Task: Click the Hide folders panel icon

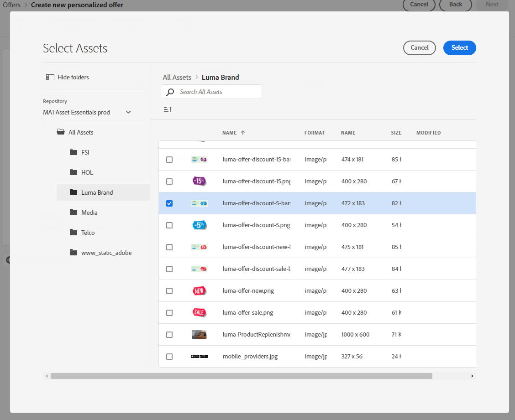Action: (x=50, y=77)
